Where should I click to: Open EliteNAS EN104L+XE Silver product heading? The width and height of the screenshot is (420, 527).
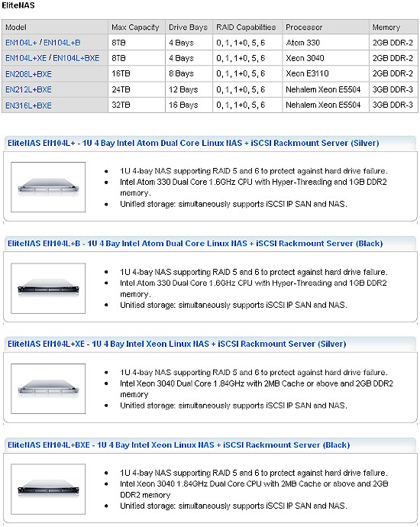[x=176, y=344]
